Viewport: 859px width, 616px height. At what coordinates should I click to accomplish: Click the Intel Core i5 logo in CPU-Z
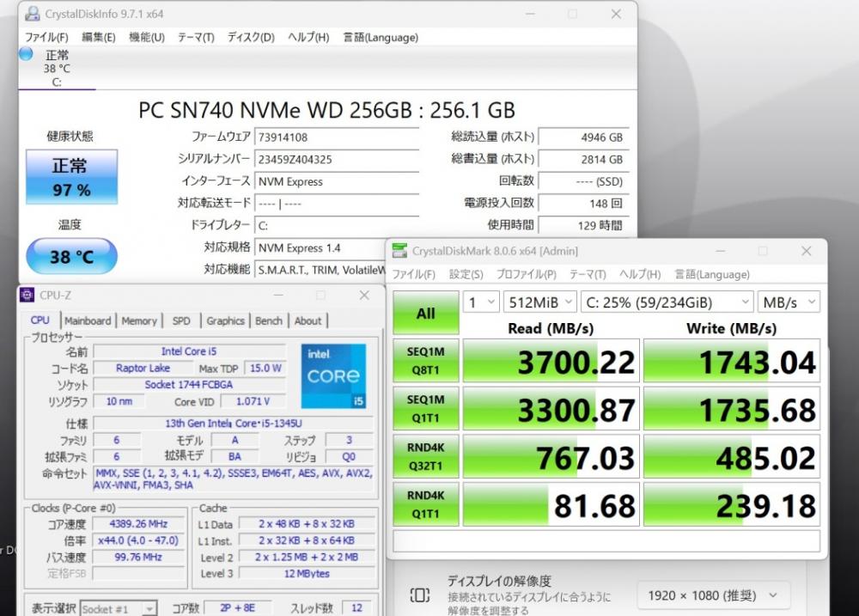[333, 375]
